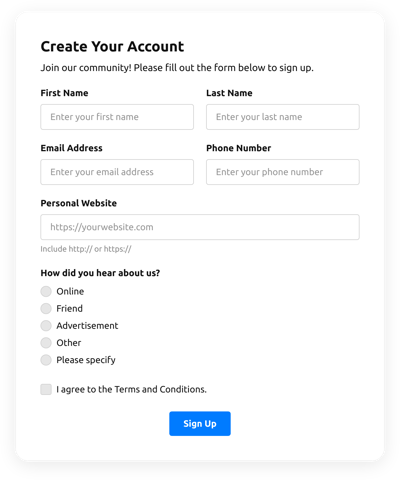Click the Personal Website URL field
Viewport: 400px width, 480px height.
click(200, 227)
